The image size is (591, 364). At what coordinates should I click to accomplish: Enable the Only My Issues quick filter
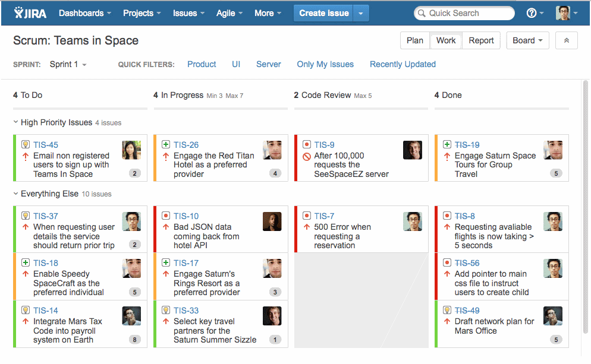325,64
